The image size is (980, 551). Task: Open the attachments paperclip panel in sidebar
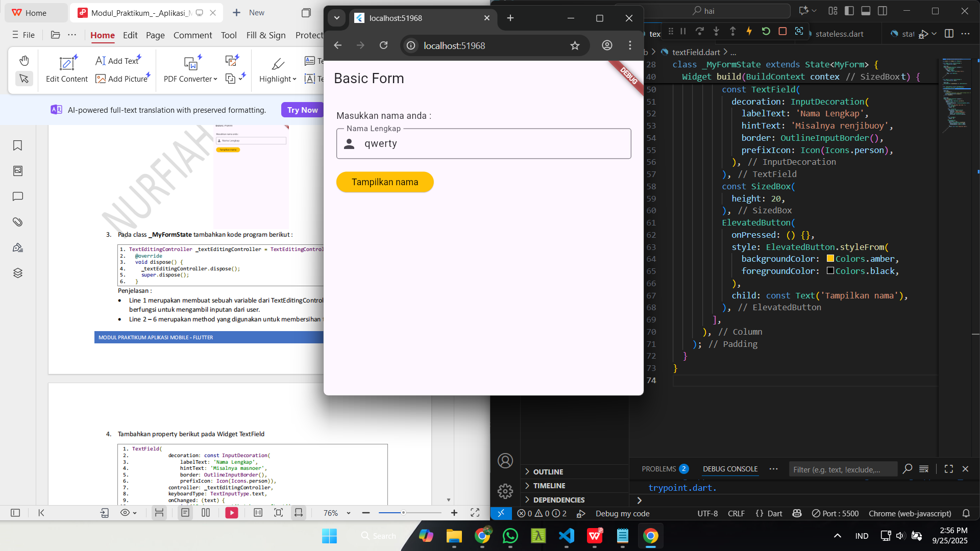18,222
